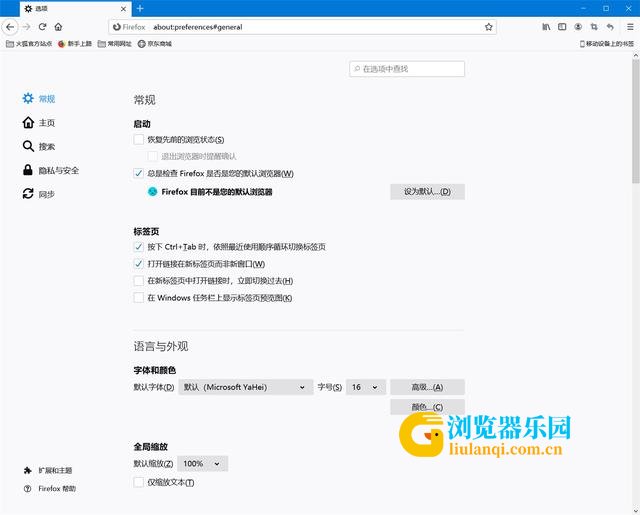This screenshot has height=515, width=640.
Task: Click the 设为默认 button
Action: tap(427, 192)
